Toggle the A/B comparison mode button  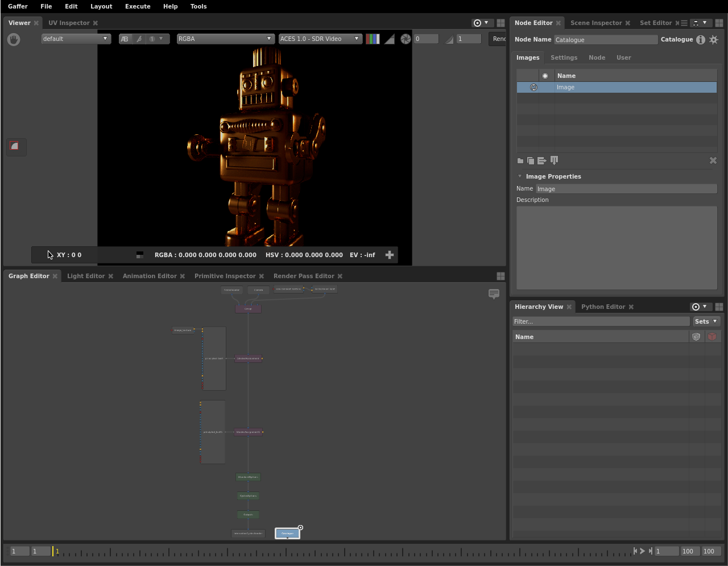click(x=125, y=39)
